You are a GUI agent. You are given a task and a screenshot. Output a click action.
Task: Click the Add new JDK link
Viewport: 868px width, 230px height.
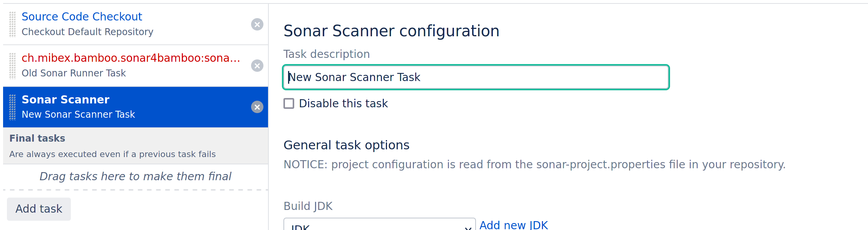tap(513, 225)
